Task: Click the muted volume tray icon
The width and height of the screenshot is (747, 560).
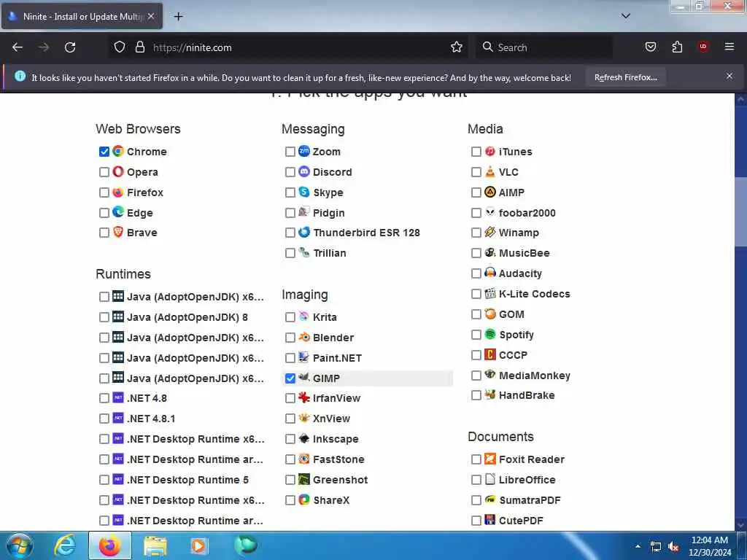Action: click(673, 547)
